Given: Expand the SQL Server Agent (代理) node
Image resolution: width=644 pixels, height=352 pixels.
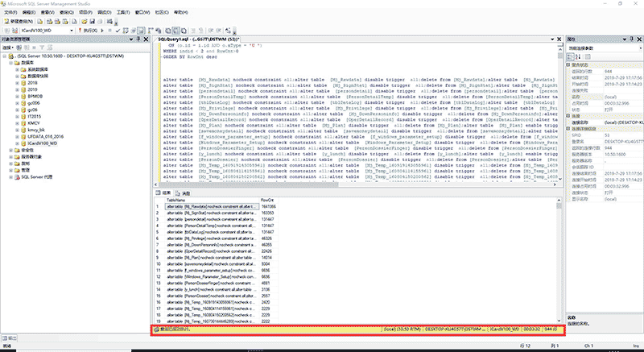Looking at the screenshot, I should 11,177.
